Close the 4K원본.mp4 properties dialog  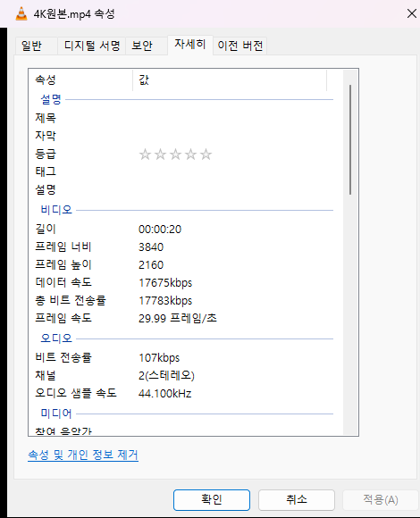[411, 13]
